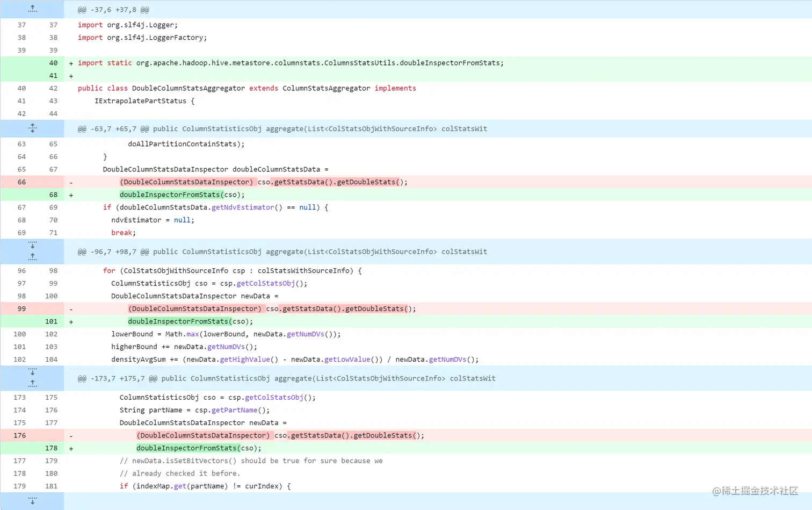Expand remaining lines below line 181 at bottom
812x510 pixels.
coord(32,501)
